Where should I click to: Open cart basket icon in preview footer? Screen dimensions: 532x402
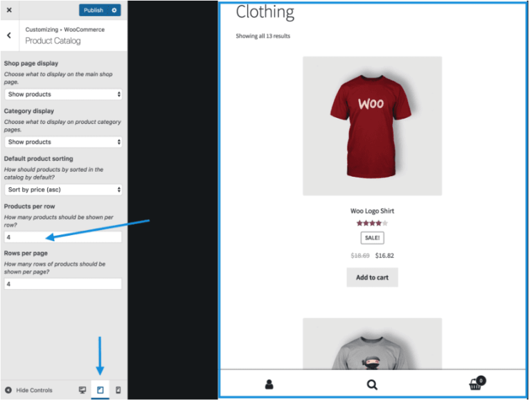(477, 384)
